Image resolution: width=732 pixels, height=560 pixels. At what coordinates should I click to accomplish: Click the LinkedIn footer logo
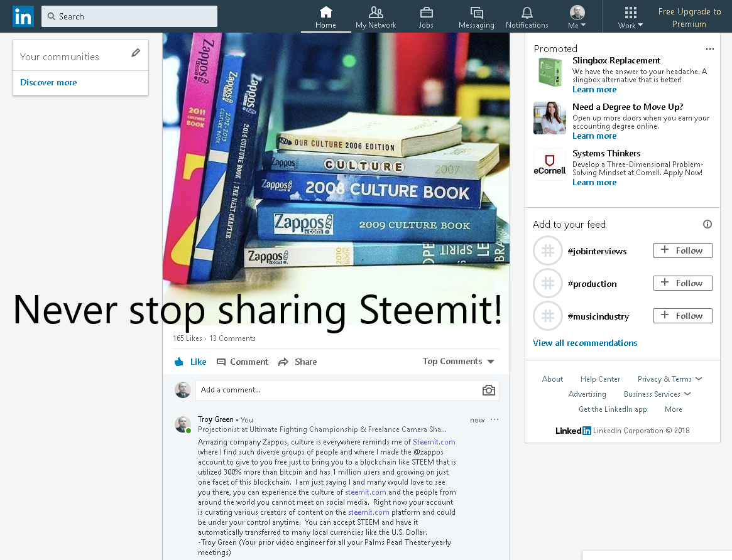click(x=573, y=431)
